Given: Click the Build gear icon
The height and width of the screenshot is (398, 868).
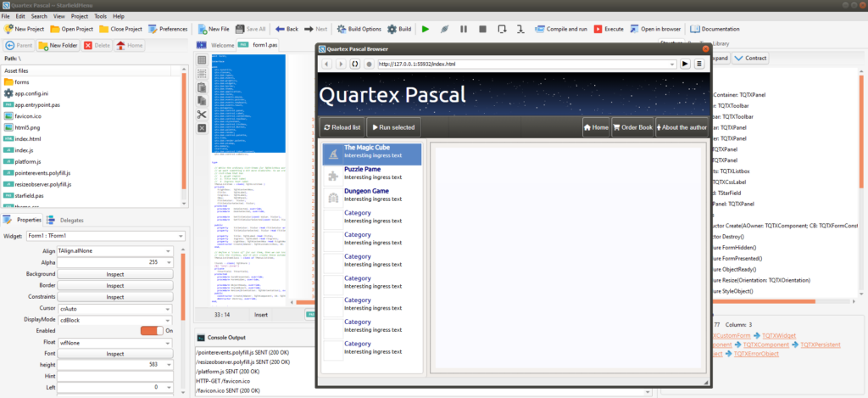Looking at the screenshot, I should coord(392,29).
